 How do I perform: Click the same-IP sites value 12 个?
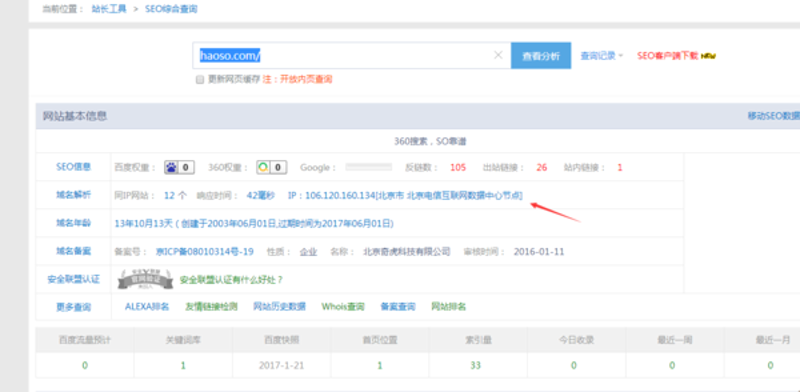[176, 195]
